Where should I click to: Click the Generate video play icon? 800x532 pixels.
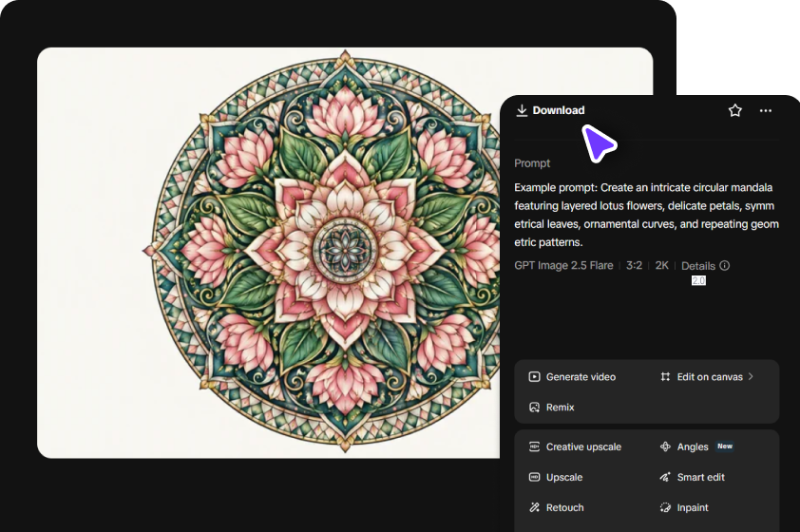(534, 377)
